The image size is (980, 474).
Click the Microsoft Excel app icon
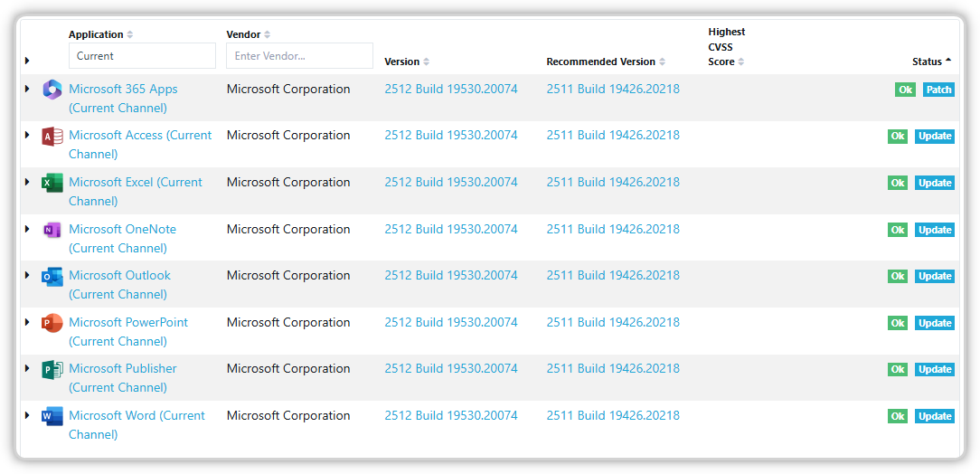pos(52,183)
